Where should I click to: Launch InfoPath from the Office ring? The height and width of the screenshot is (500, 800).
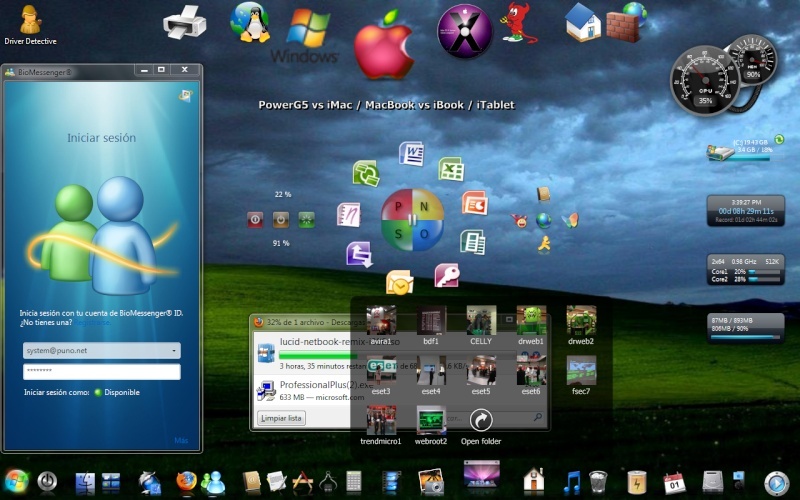pos(359,254)
